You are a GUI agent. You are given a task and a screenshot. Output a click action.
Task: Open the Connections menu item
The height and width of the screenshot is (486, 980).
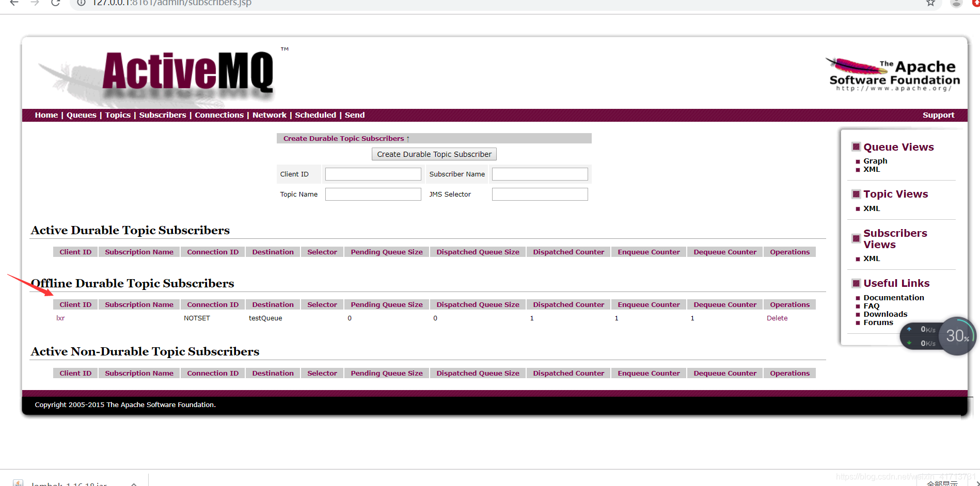click(x=219, y=115)
